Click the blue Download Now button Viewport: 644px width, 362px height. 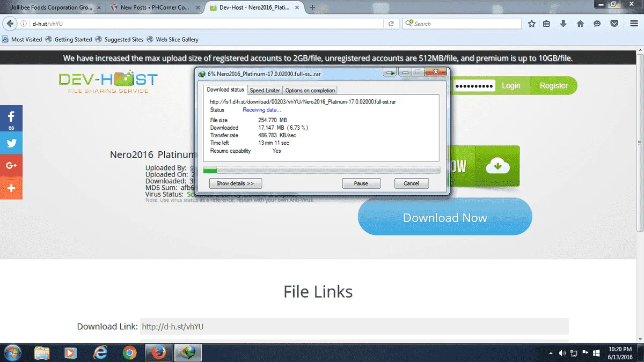[x=445, y=217]
